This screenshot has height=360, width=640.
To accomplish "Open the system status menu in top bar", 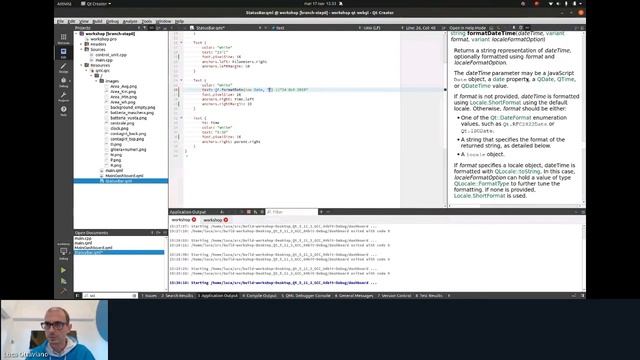I will pyautogui.click(x=565, y=4).
